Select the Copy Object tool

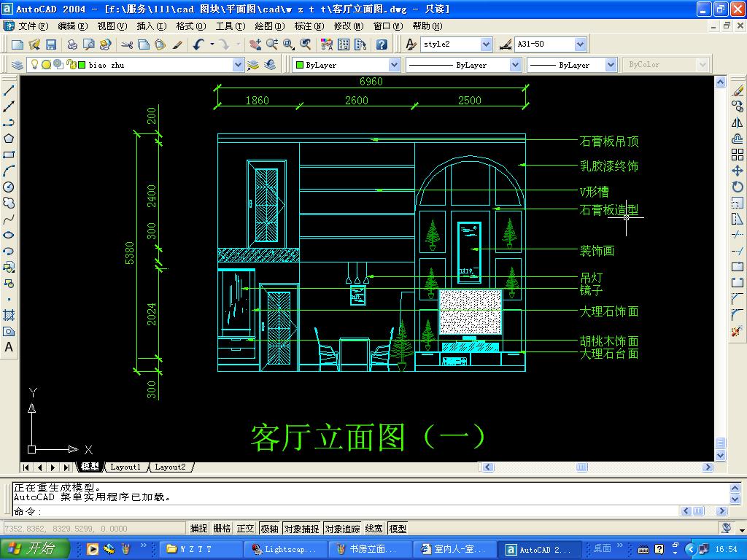click(x=738, y=106)
